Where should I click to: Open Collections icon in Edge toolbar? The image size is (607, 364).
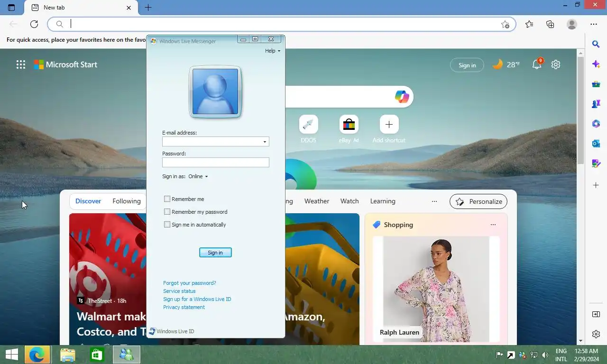(550, 24)
